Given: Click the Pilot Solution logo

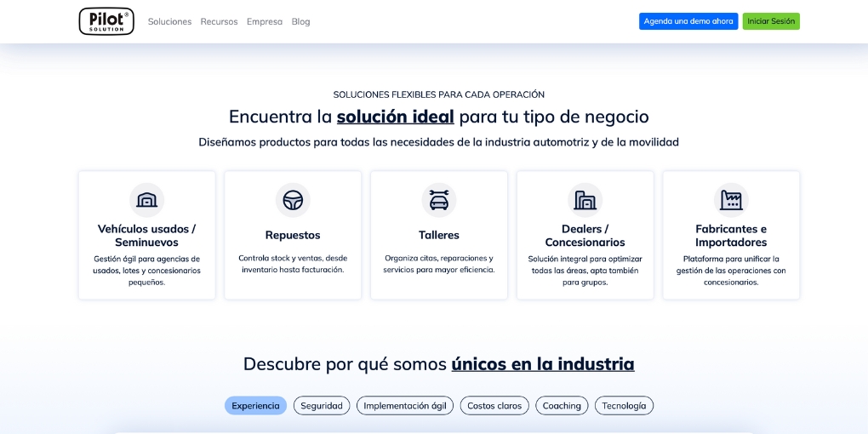Looking at the screenshot, I should pyautogui.click(x=106, y=21).
